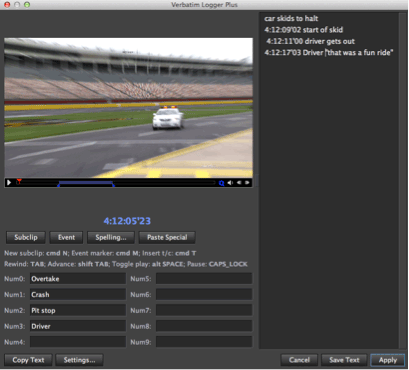Click the log line '4:12:11'00 driver gets out'
Image resolution: width=409 pixels, height=370 pixels.
tap(310, 41)
